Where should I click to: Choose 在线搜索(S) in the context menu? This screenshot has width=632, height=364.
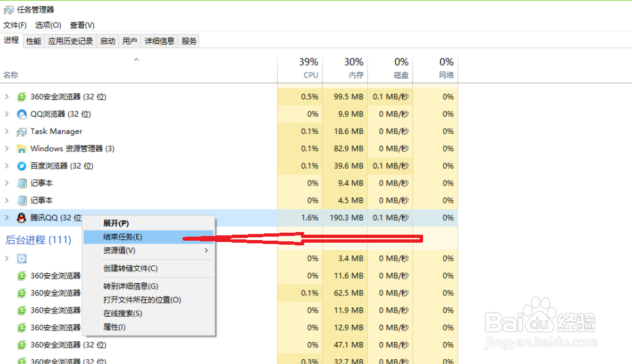148,314
